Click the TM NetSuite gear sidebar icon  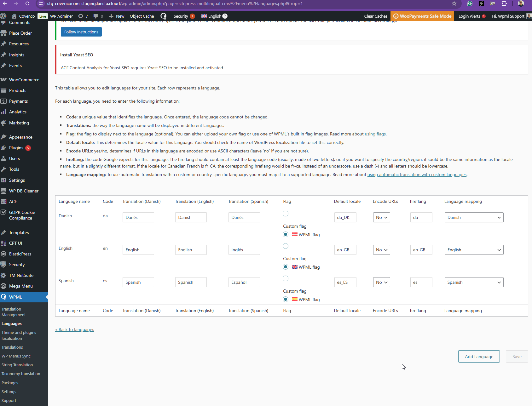click(3, 275)
